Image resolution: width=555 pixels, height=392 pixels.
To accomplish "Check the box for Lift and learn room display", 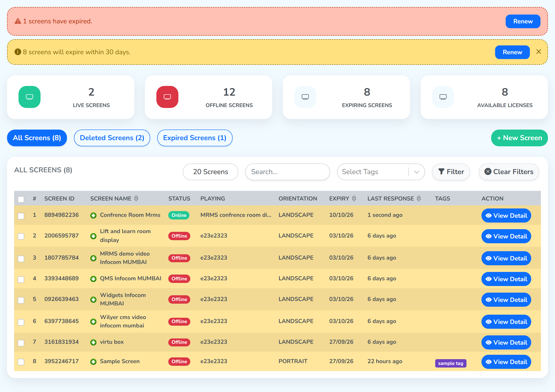I will 21,236.
